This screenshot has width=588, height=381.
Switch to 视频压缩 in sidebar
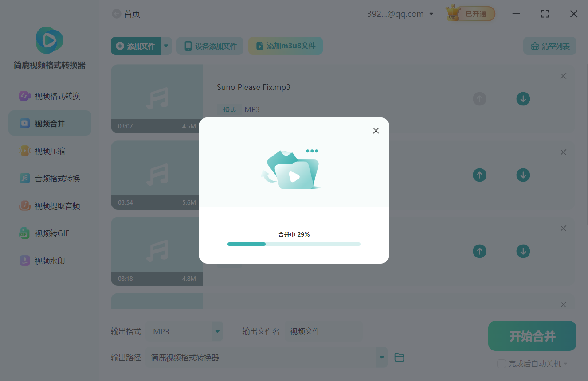50,151
